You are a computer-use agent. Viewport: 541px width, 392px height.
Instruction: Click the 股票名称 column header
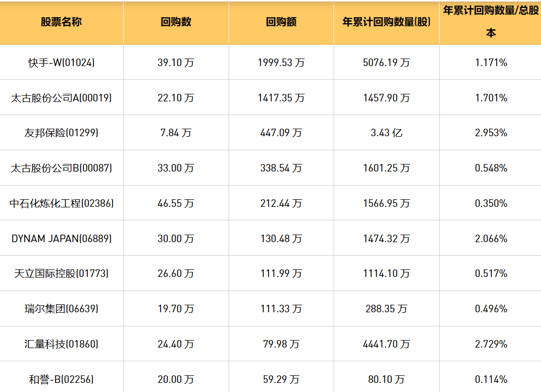61,22
